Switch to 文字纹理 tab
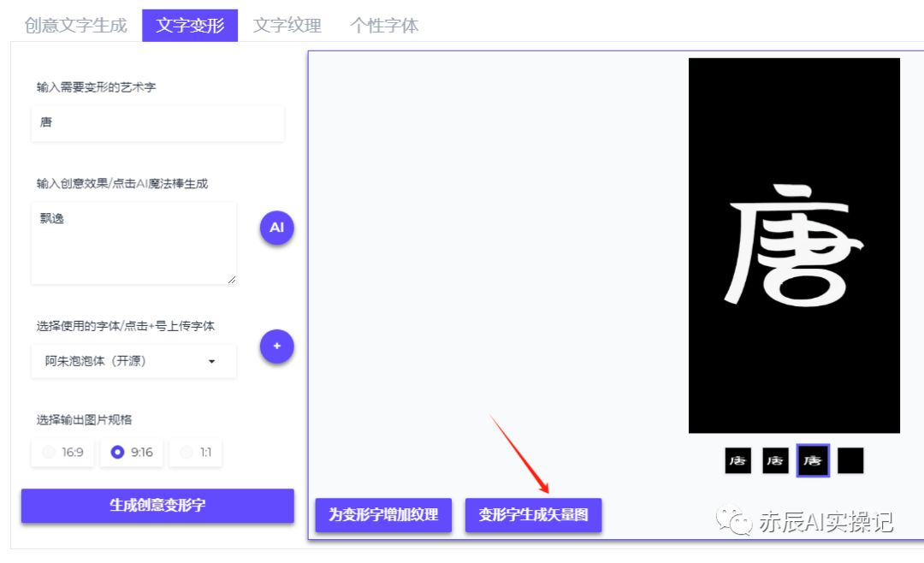924x563 pixels. tap(287, 26)
